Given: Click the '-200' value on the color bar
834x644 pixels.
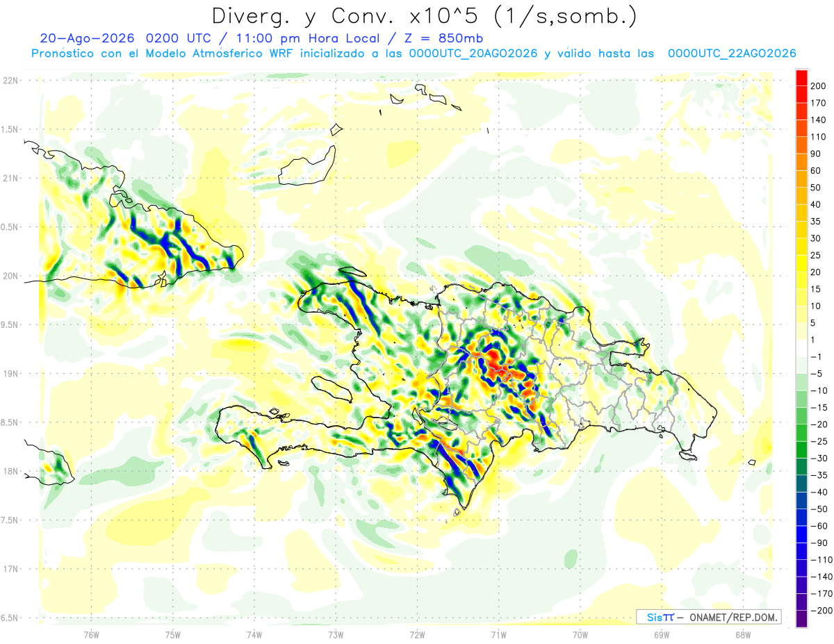Looking at the screenshot, I should 821,611.
